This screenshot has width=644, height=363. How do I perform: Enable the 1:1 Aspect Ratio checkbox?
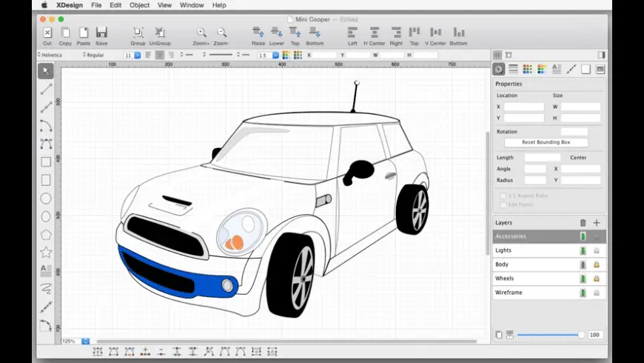pyautogui.click(x=503, y=196)
